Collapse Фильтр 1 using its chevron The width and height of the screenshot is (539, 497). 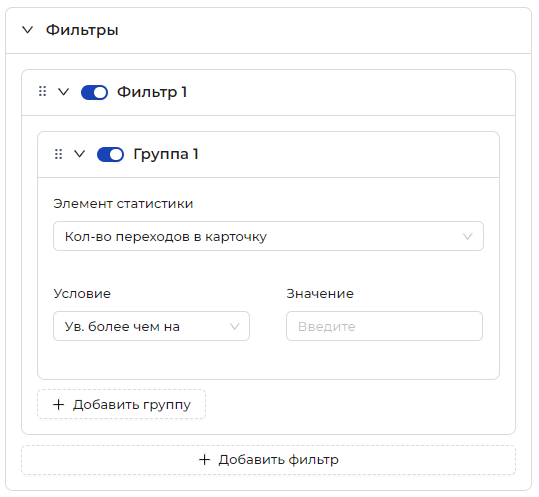(x=64, y=92)
